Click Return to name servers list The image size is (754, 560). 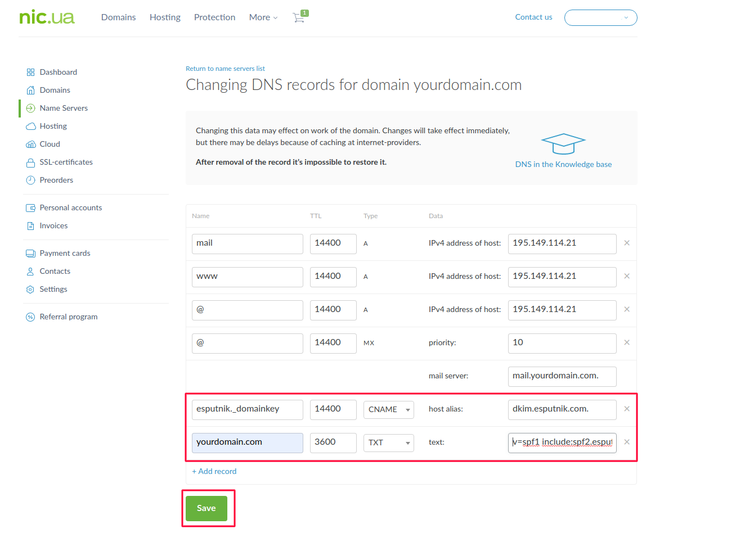225,69
